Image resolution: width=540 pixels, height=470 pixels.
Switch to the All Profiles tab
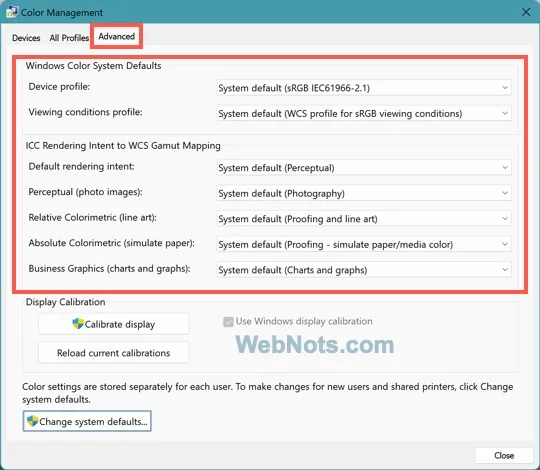click(69, 38)
